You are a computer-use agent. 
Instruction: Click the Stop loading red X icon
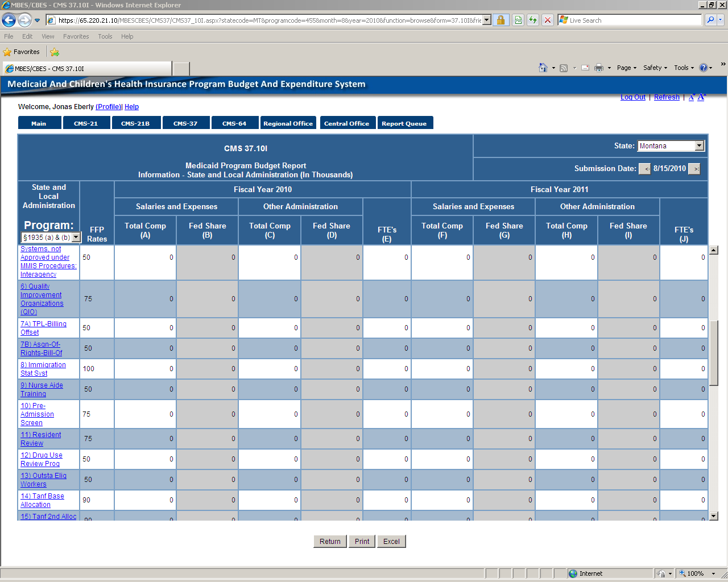[x=547, y=20]
